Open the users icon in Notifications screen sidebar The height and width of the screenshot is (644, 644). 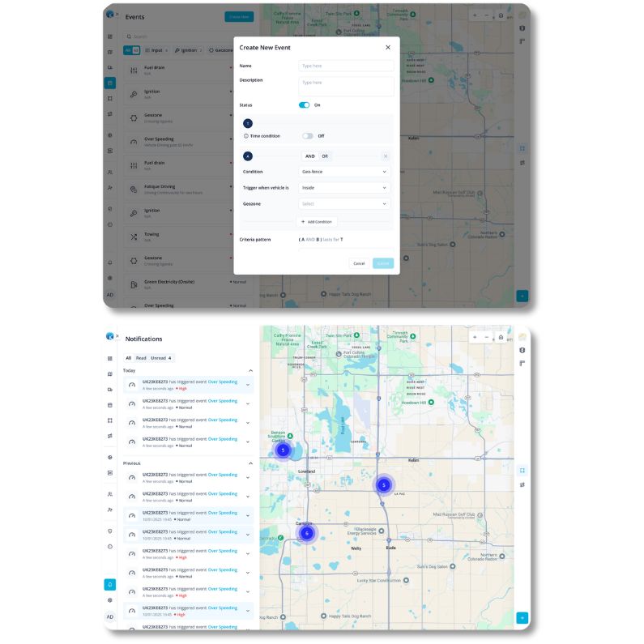point(110,494)
